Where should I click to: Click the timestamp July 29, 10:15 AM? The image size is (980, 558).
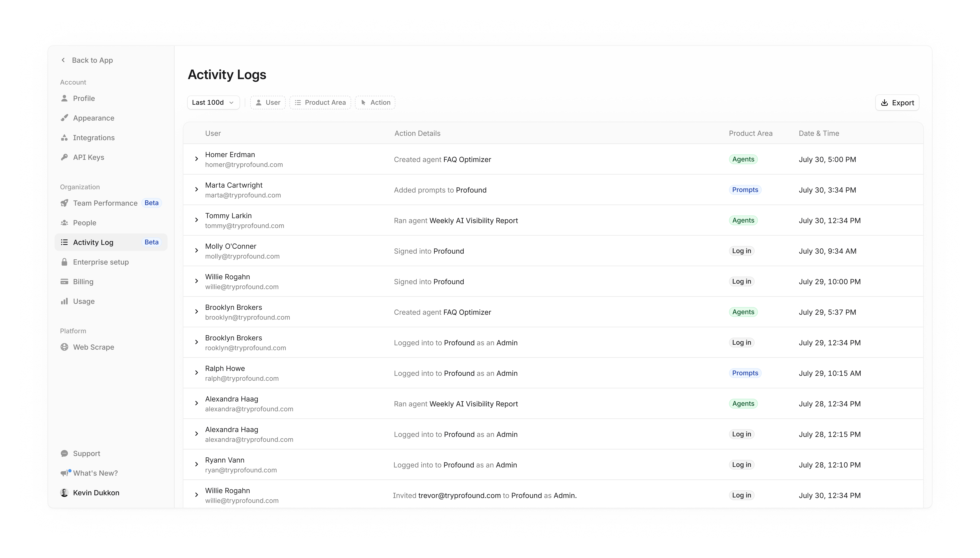tap(830, 373)
